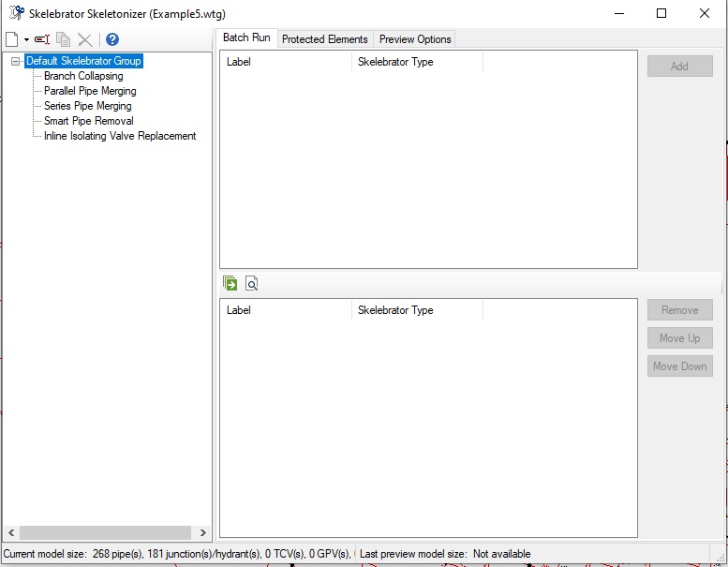Click the green Batch Run icon
The width and height of the screenshot is (728, 567).
[x=230, y=283]
